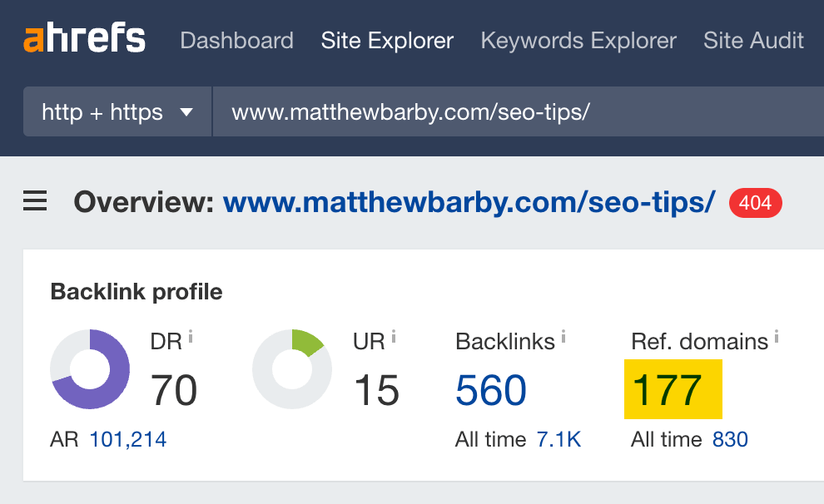Select the DR donut chart

coord(90,368)
